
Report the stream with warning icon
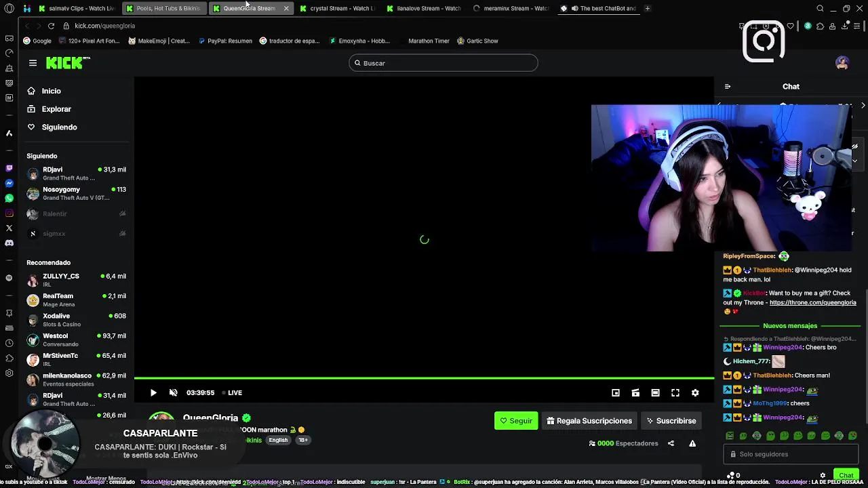coord(692,443)
